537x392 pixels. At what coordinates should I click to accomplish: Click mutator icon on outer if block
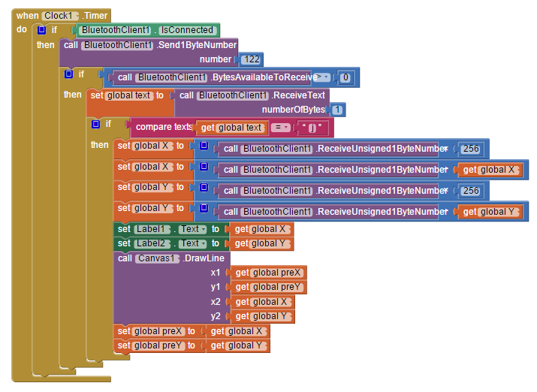pyautogui.click(x=41, y=30)
